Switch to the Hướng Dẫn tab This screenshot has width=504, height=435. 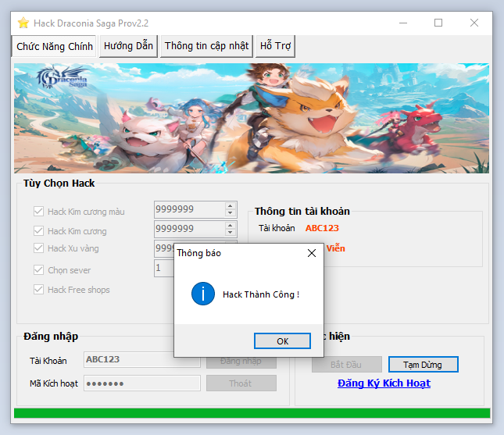pos(129,46)
